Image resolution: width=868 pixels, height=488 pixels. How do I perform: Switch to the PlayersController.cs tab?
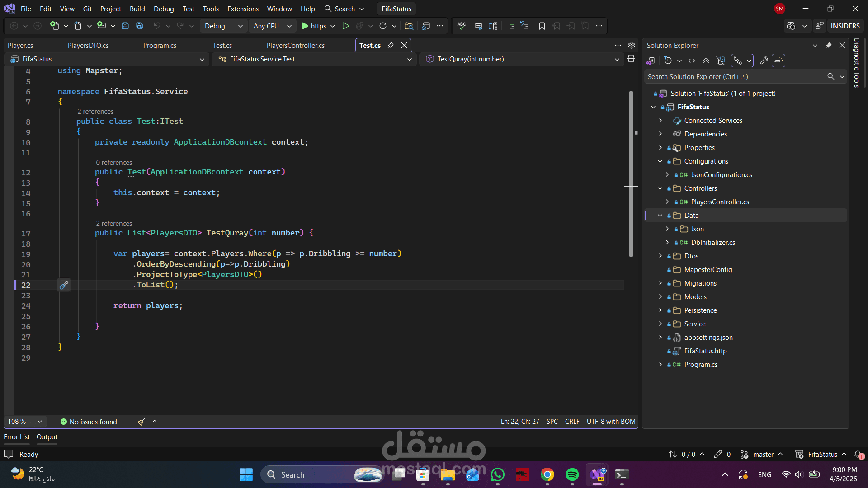click(x=295, y=46)
